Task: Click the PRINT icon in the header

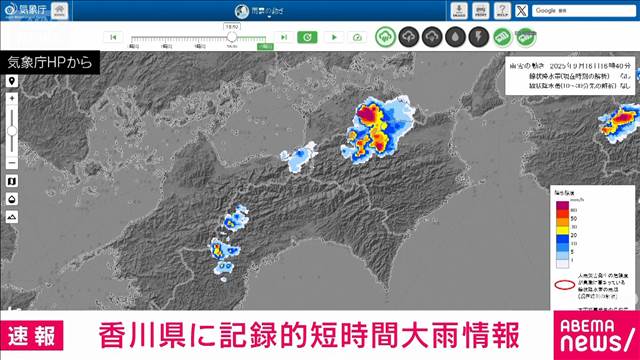Action: (480, 11)
